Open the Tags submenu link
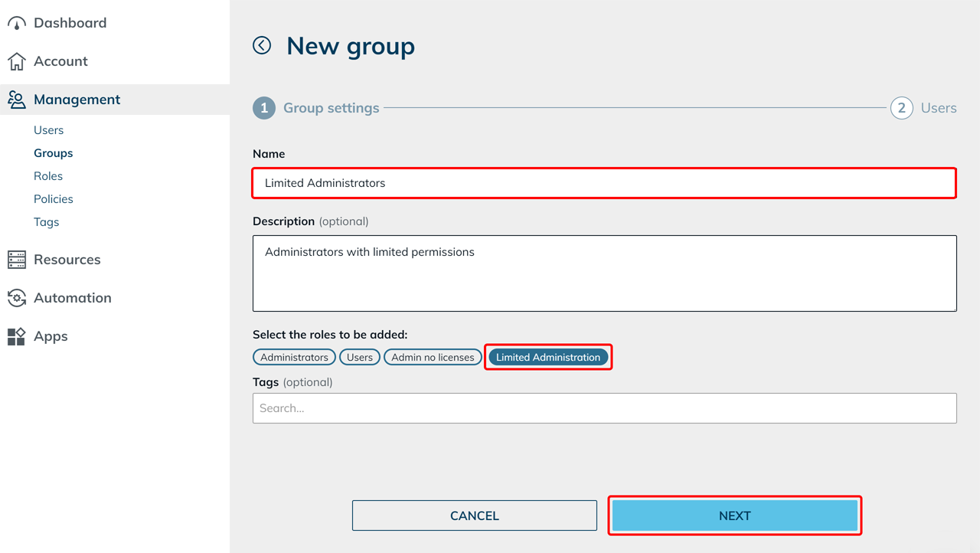 tap(46, 222)
